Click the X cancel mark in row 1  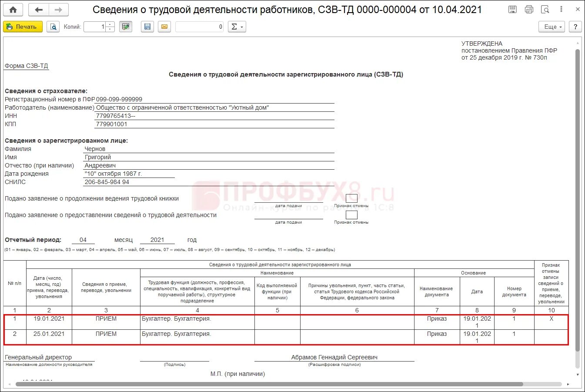point(552,318)
